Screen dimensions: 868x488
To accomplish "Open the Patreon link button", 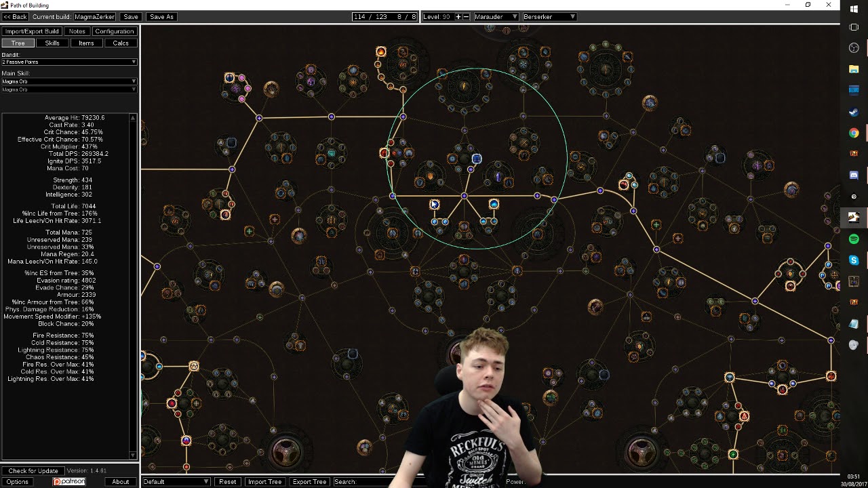I will click(69, 482).
